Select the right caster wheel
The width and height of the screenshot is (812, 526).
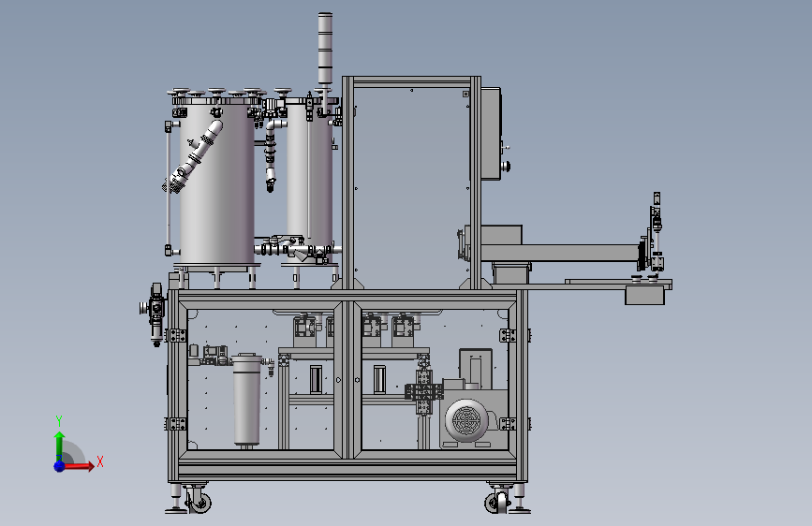pyautogui.click(x=496, y=501)
